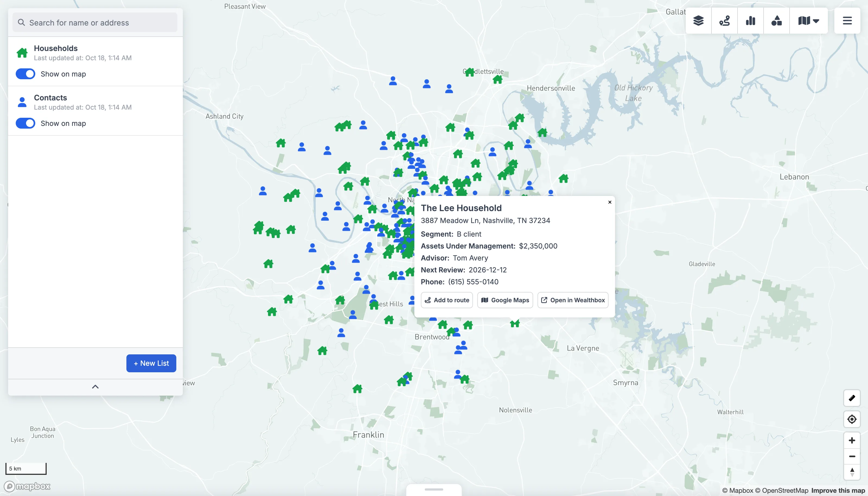Open the shapes grouping tool
868x496 pixels.
(x=776, y=21)
